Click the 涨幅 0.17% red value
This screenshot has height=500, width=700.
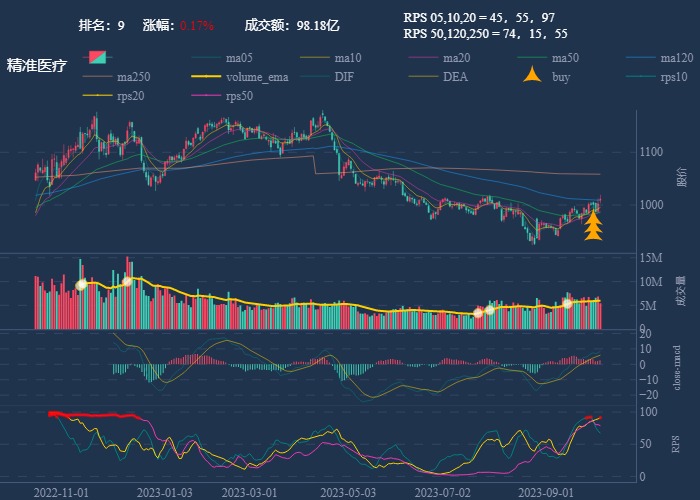pos(197,24)
